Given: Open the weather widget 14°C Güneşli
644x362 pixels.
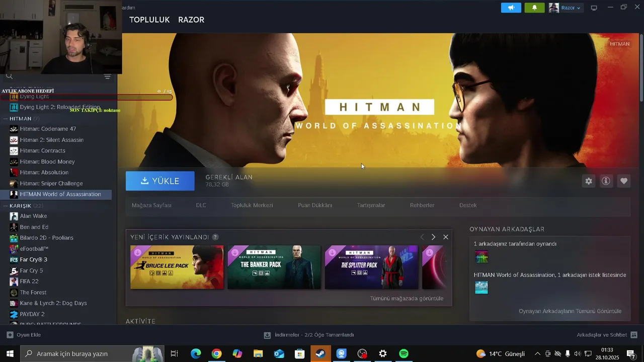Looking at the screenshot, I should pyautogui.click(x=501, y=353).
